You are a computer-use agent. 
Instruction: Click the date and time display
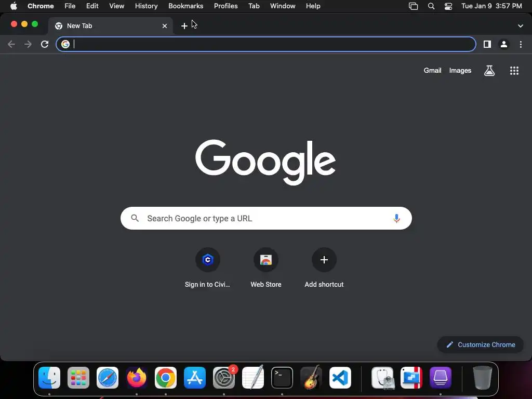491,6
